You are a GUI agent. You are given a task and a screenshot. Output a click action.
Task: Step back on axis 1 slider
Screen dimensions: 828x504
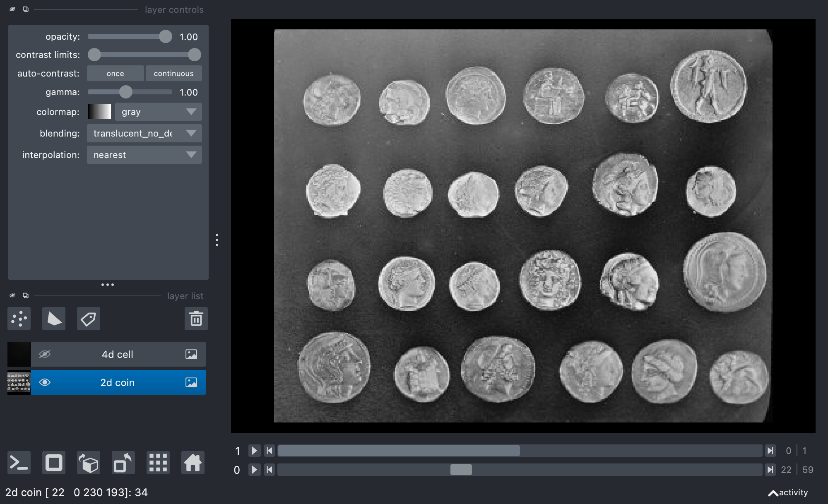270,451
